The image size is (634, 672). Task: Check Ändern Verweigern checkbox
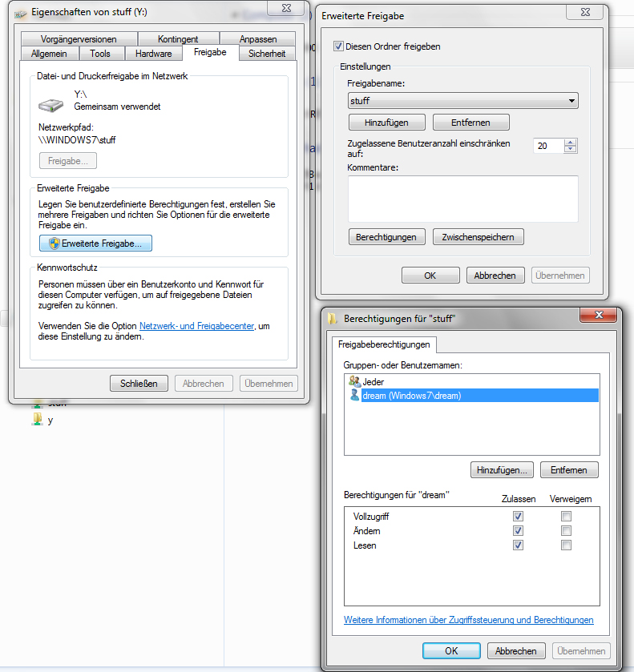click(x=566, y=530)
